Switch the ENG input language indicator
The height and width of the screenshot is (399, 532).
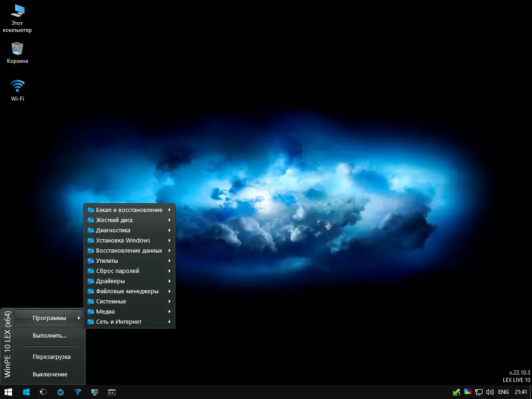coord(503,392)
